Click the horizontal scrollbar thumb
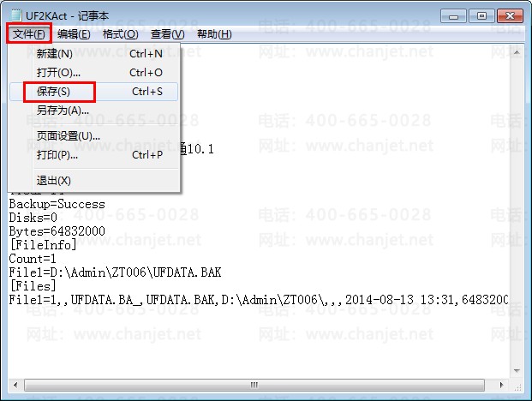The height and width of the screenshot is (401, 532). pos(254,385)
